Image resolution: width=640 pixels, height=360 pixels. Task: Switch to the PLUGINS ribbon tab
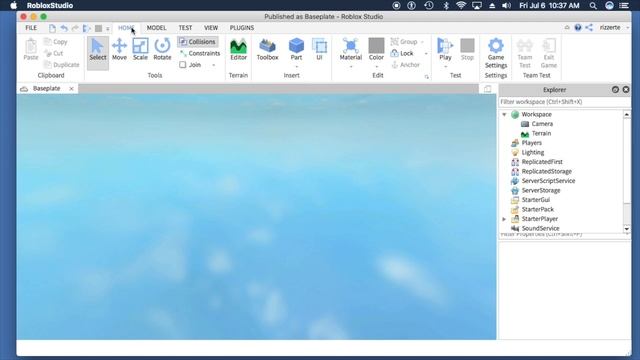click(x=242, y=28)
